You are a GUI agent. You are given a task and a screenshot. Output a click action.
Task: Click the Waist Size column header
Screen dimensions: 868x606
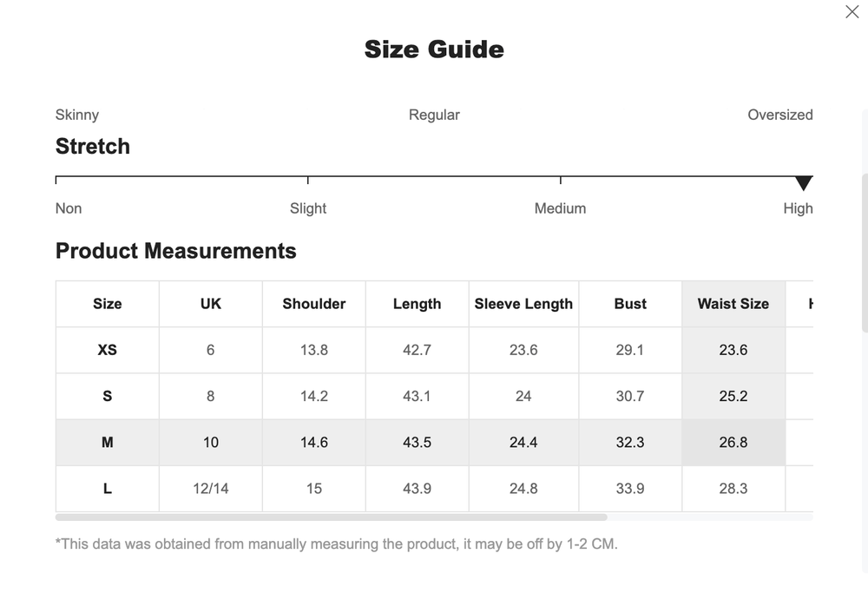[733, 304]
